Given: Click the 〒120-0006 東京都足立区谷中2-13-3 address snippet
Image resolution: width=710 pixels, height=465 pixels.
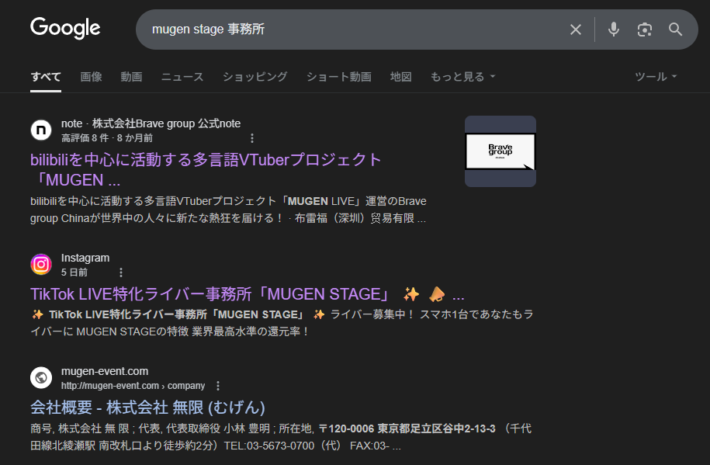Looking at the screenshot, I should coord(407,428).
